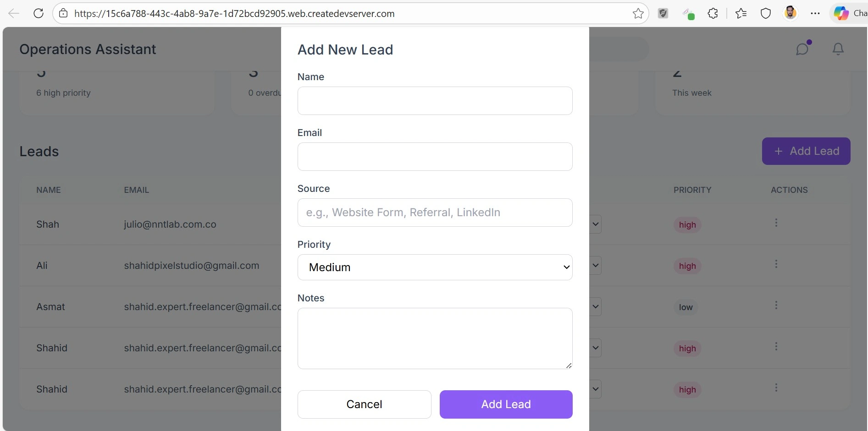Click Cancel in Add New Lead dialog
This screenshot has width=868, height=431.
pyautogui.click(x=364, y=404)
